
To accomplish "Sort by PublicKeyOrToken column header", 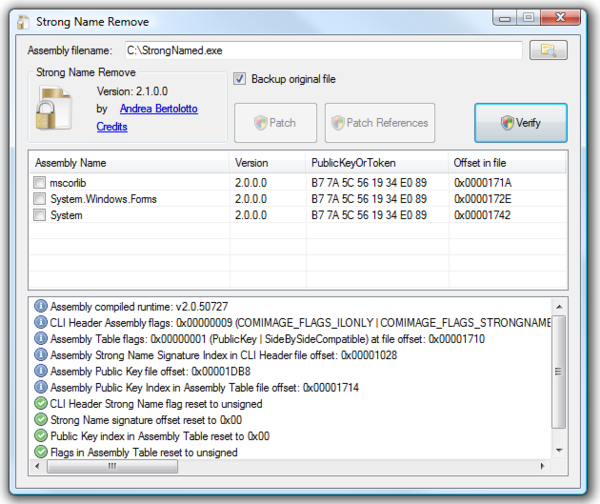I will point(377,163).
